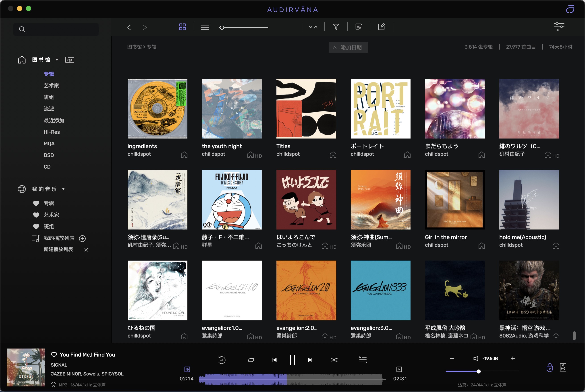The height and width of the screenshot is (392, 585).
Task: Toggle the library eye visibility icon
Action: [x=70, y=60]
